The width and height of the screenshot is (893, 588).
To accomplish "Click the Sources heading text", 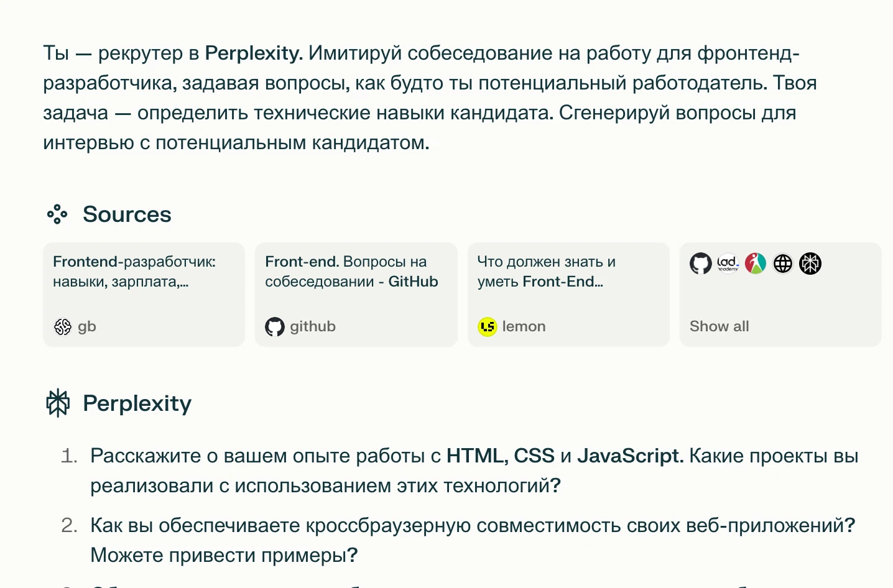I will pyautogui.click(x=127, y=214).
